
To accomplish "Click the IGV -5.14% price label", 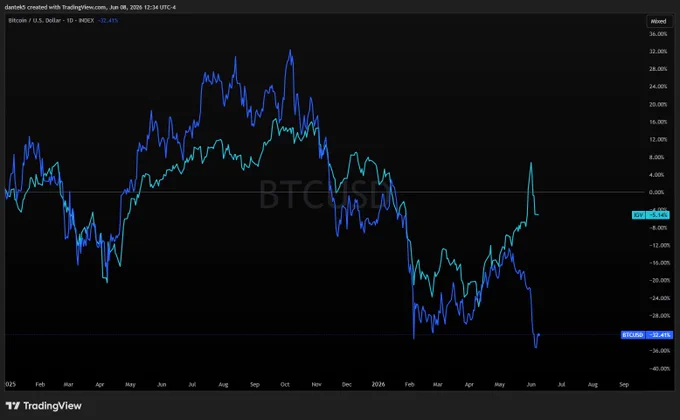I will point(651,215).
